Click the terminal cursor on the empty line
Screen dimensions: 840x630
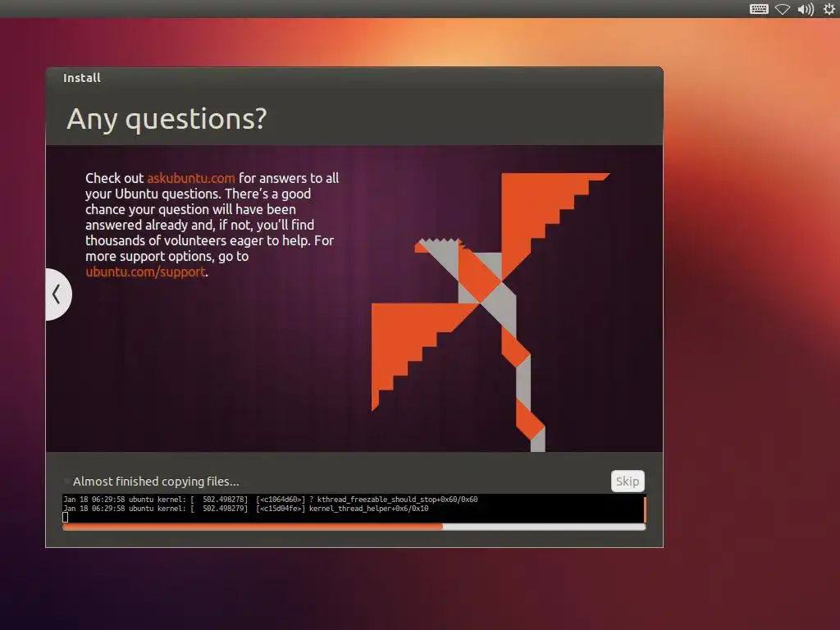[66, 517]
